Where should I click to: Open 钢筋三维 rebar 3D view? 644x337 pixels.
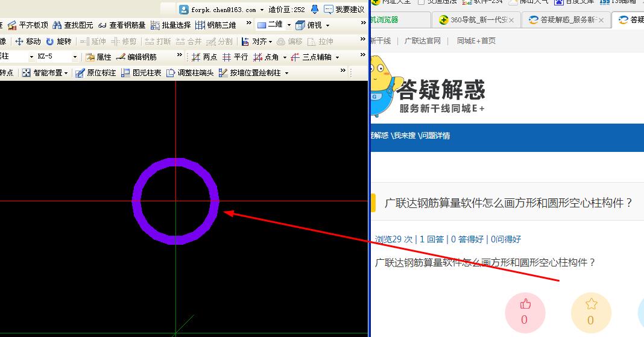click(216, 25)
